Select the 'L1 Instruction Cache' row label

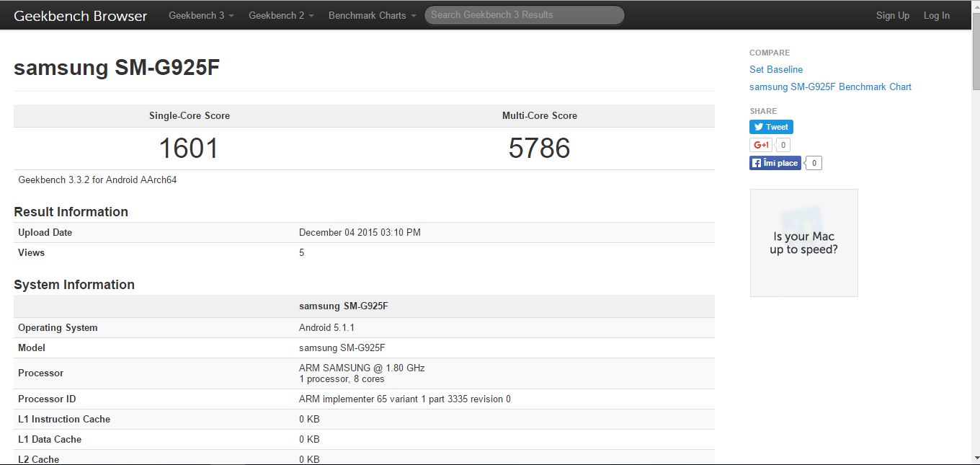pyautogui.click(x=64, y=419)
